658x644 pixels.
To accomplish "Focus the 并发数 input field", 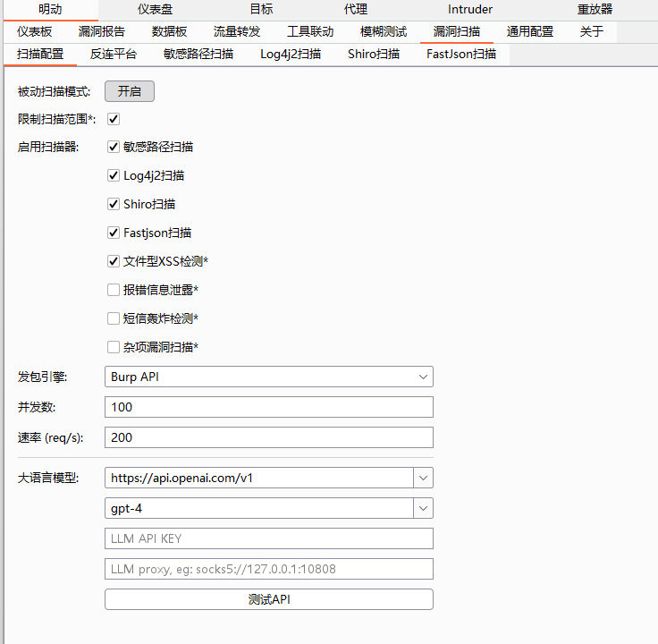I will coord(268,408).
